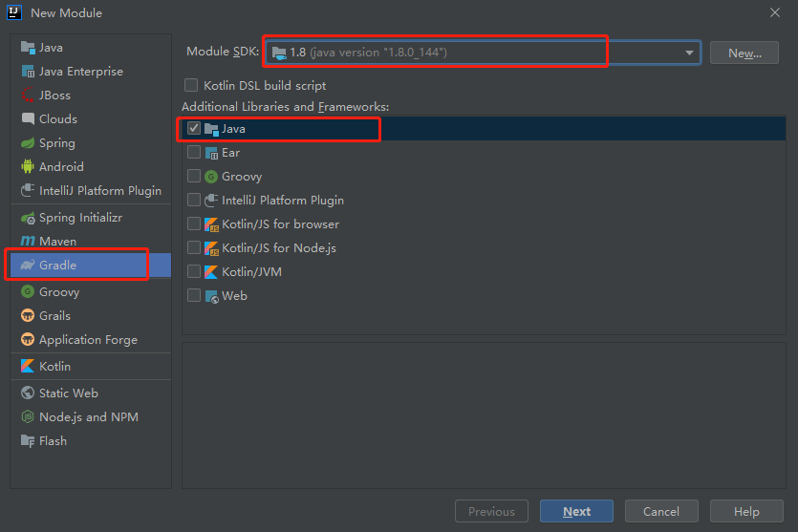Select the Kotlin logo in sidebar
This screenshot has width=798, height=532.
[x=28, y=366]
